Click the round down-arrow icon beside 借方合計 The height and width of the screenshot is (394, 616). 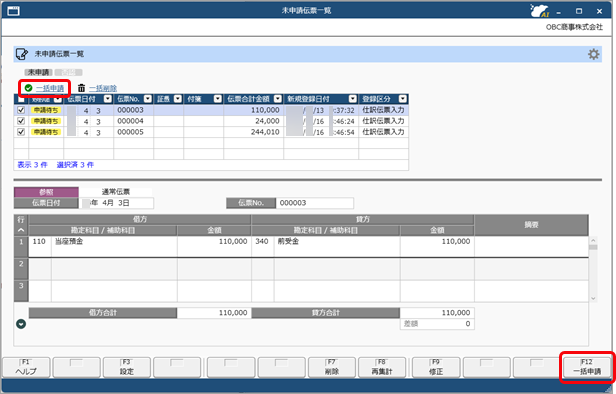pos(21,324)
